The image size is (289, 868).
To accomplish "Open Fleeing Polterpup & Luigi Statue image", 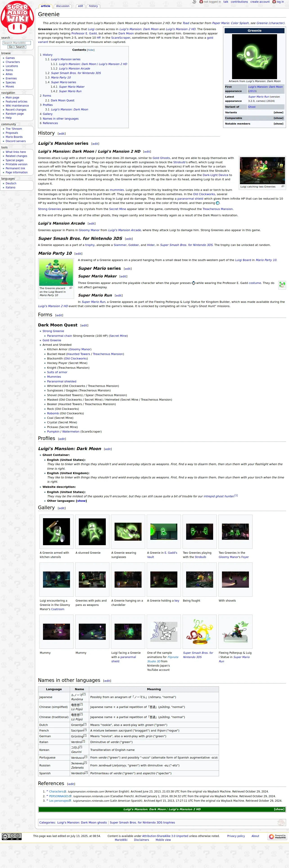I will [235, 632].
